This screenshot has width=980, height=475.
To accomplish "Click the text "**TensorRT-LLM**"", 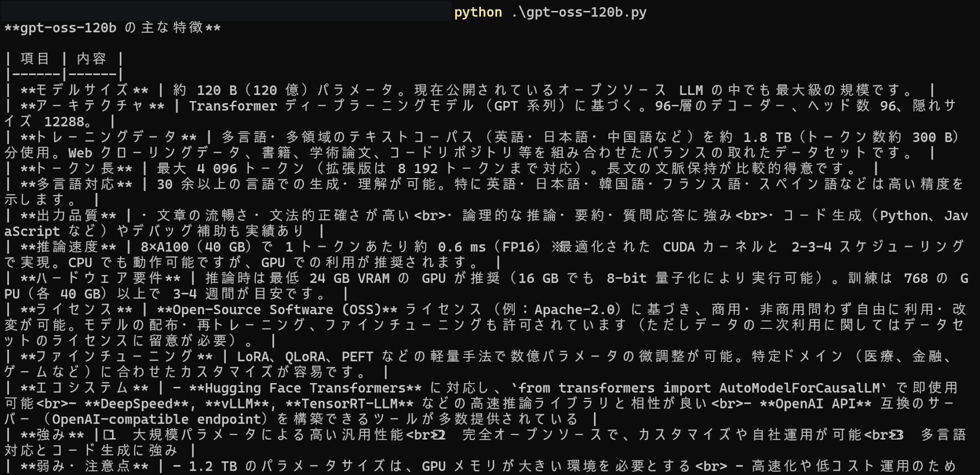I will coord(349,404).
